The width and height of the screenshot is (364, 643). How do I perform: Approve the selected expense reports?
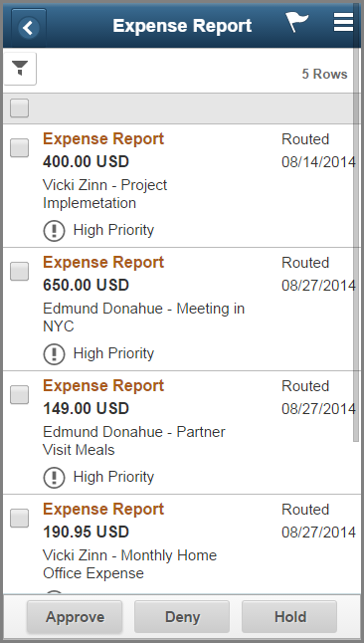[x=75, y=617]
